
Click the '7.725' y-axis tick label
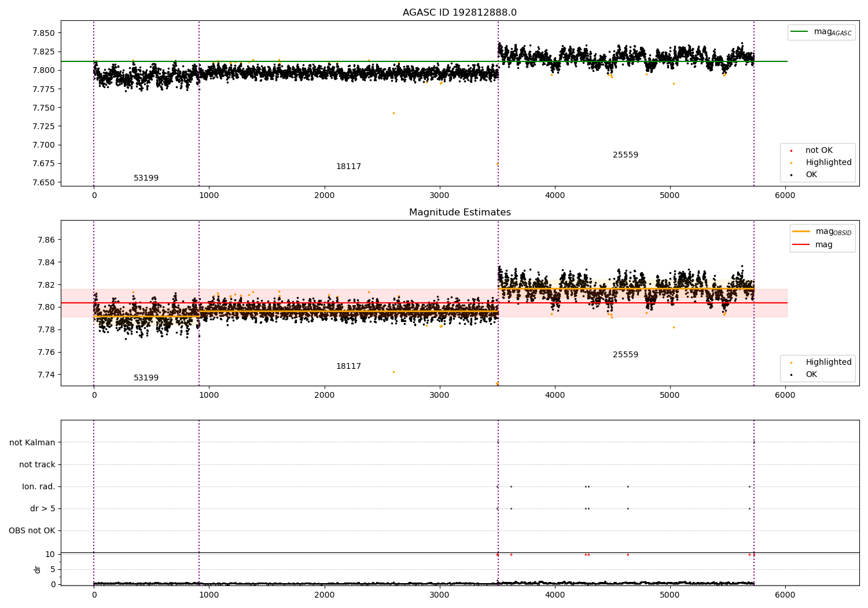pyautogui.click(x=43, y=127)
